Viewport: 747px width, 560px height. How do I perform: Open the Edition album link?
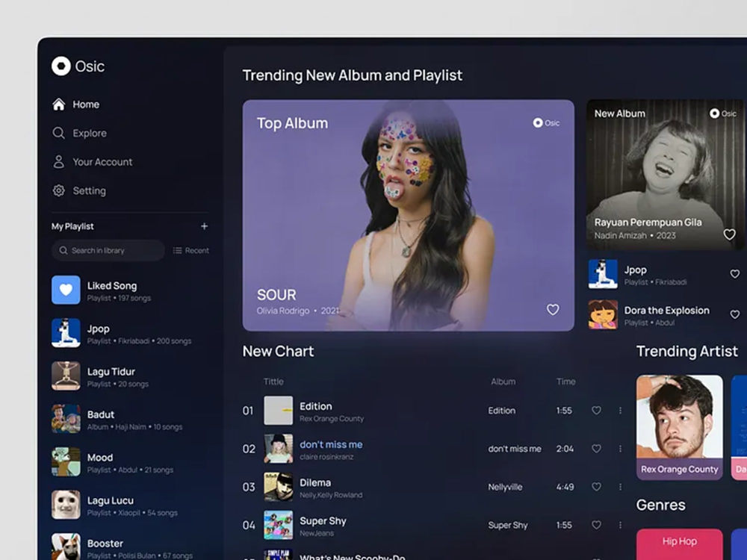[x=502, y=411]
